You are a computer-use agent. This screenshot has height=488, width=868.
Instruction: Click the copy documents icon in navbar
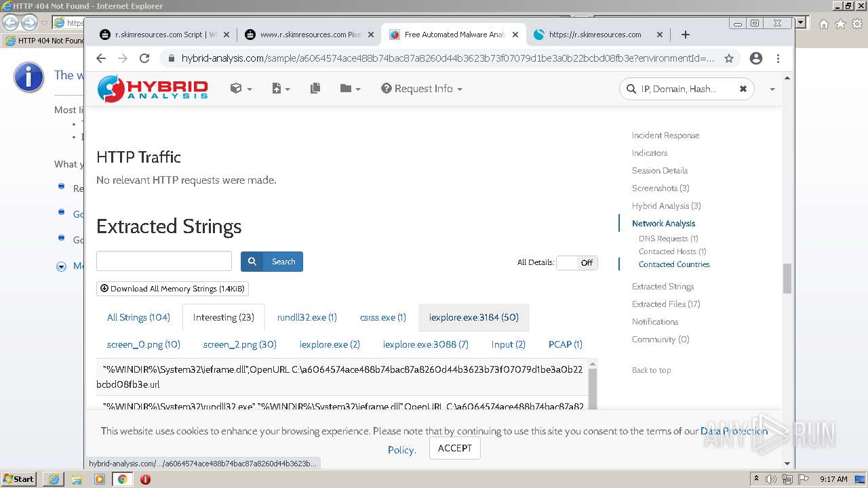315,89
